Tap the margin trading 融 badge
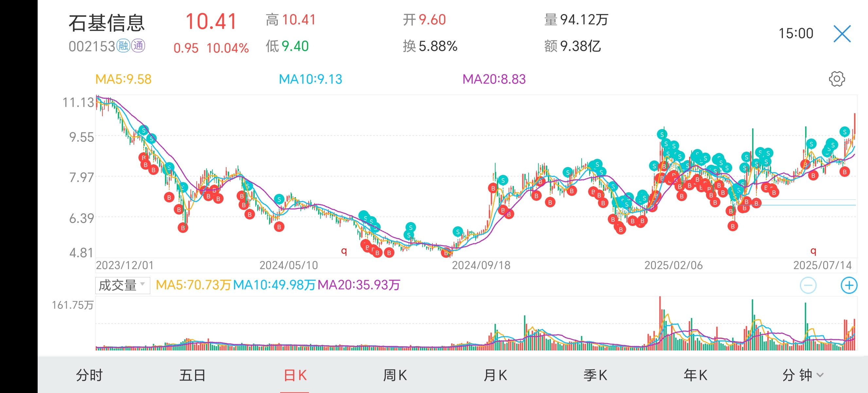Image resolution: width=868 pixels, height=393 pixels. (x=123, y=46)
